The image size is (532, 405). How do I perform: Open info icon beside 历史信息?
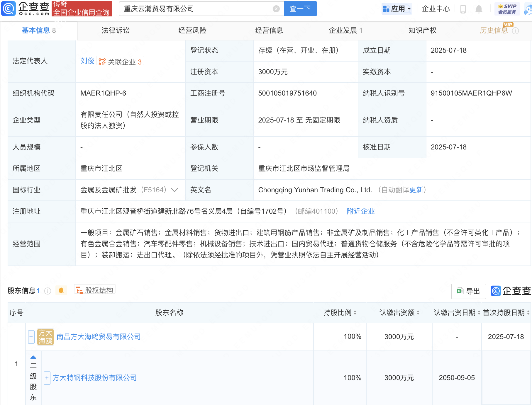coord(515,31)
